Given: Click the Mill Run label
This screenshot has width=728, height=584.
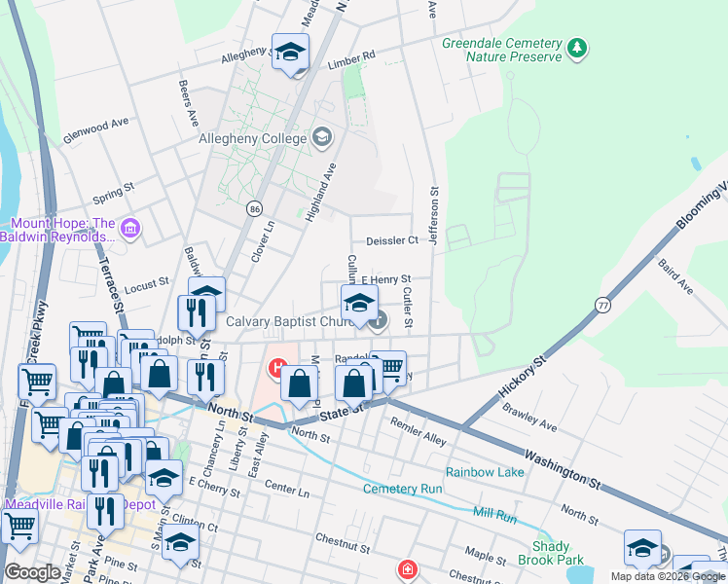Looking at the screenshot, I should point(495,515).
